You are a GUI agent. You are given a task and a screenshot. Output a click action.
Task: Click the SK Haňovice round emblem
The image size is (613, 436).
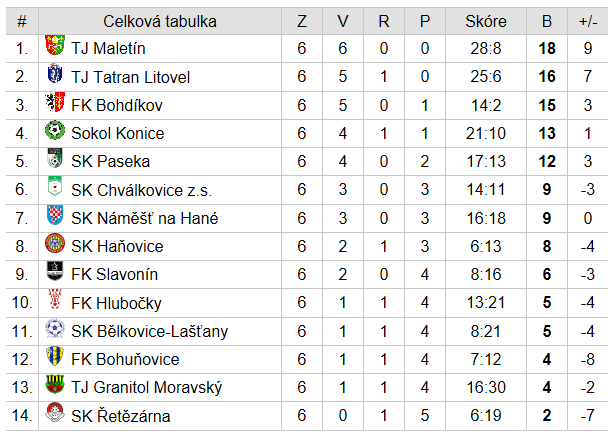point(55,243)
